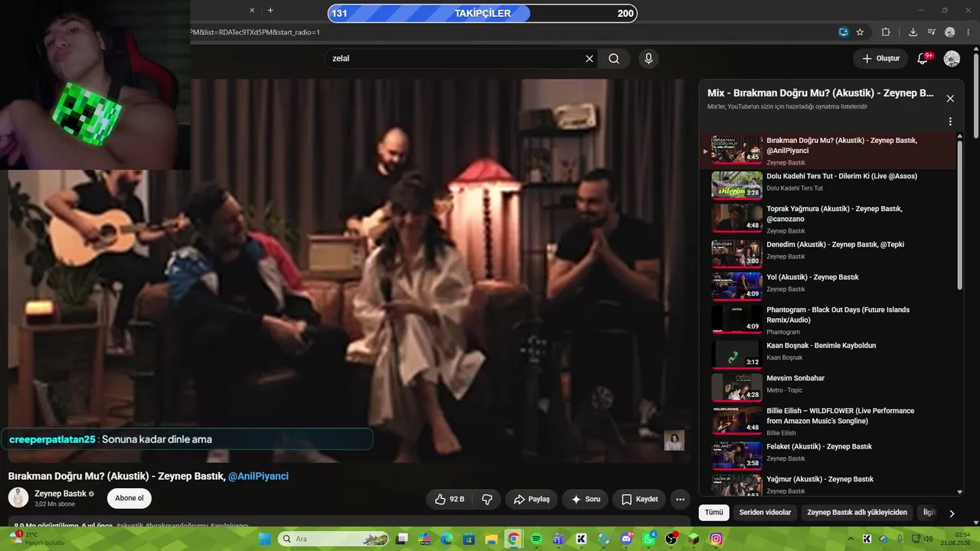Screen dimensions: 980x551
Task: Open the Chrome profile avatar
Action: 950,32
